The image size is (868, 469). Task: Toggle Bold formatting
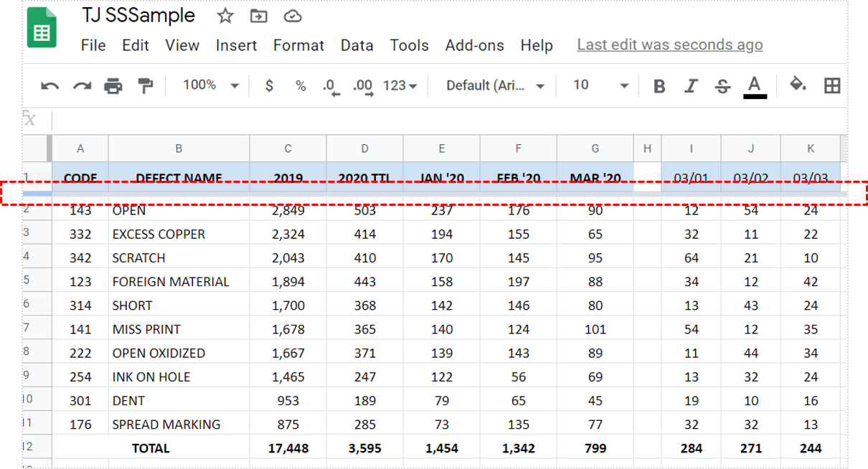[659, 86]
